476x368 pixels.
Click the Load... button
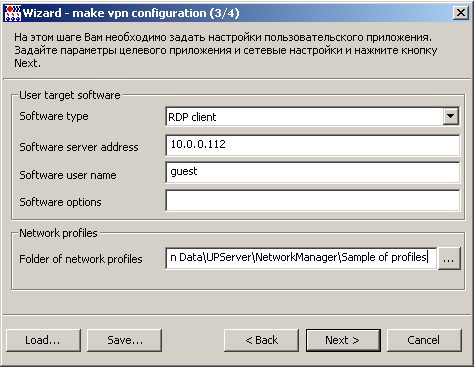click(x=43, y=340)
